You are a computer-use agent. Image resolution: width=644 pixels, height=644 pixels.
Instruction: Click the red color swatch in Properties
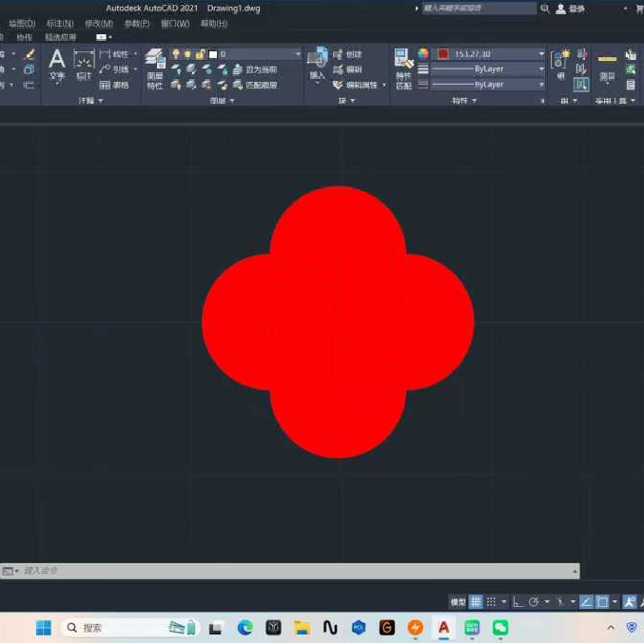442,54
